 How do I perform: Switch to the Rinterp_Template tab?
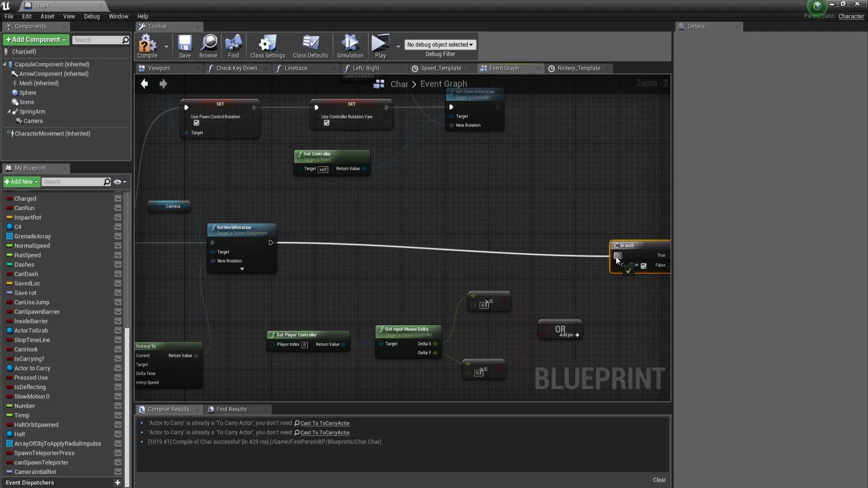pyautogui.click(x=580, y=68)
